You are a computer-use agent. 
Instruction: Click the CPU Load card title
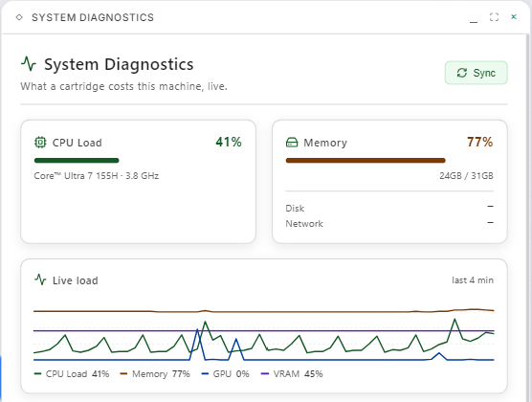coord(77,143)
